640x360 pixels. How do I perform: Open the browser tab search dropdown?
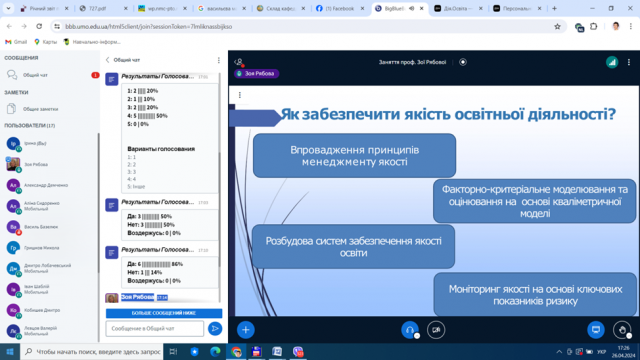(8, 8)
